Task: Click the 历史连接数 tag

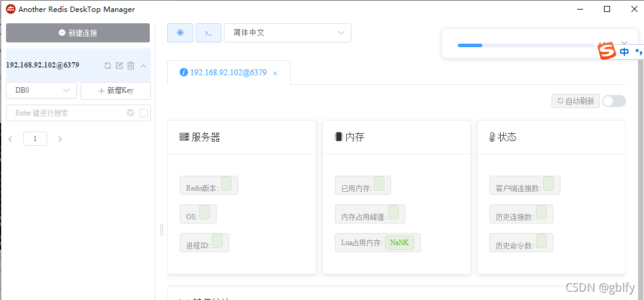Action: click(521, 214)
